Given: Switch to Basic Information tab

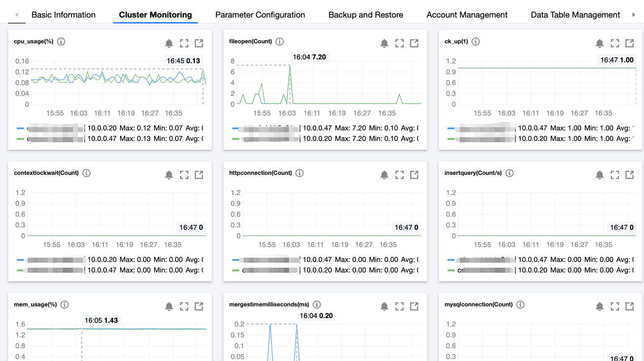Looking at the screenshot, I should point(63,15).
